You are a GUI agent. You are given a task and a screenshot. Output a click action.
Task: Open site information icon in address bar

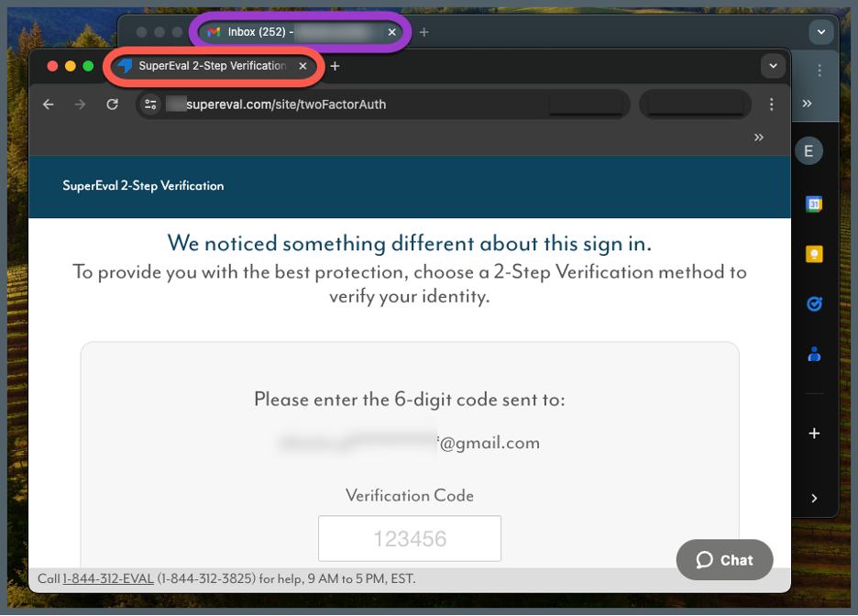(150, 104)
